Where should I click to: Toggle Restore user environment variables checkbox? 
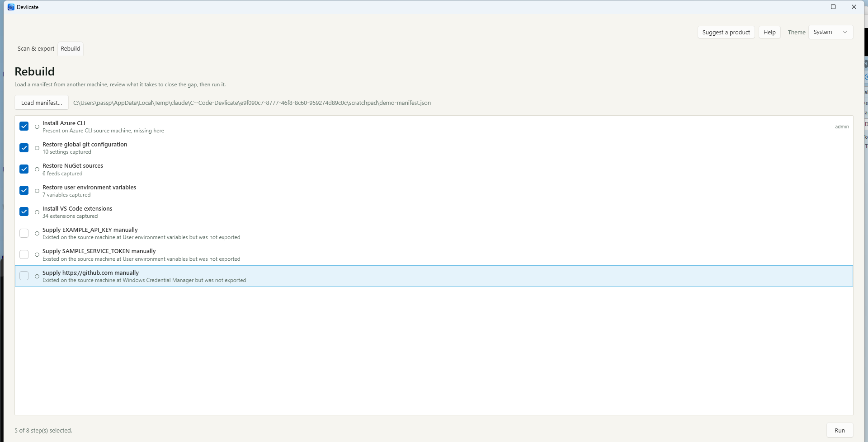(x=24, y=190)
